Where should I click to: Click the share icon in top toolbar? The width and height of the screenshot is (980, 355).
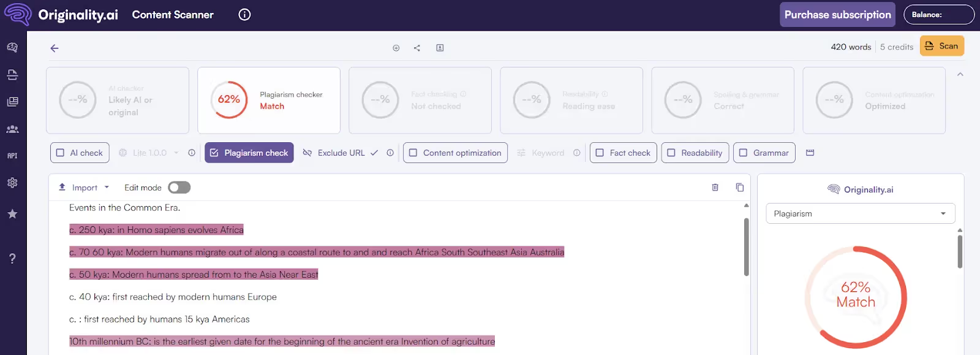pos(417,48)
